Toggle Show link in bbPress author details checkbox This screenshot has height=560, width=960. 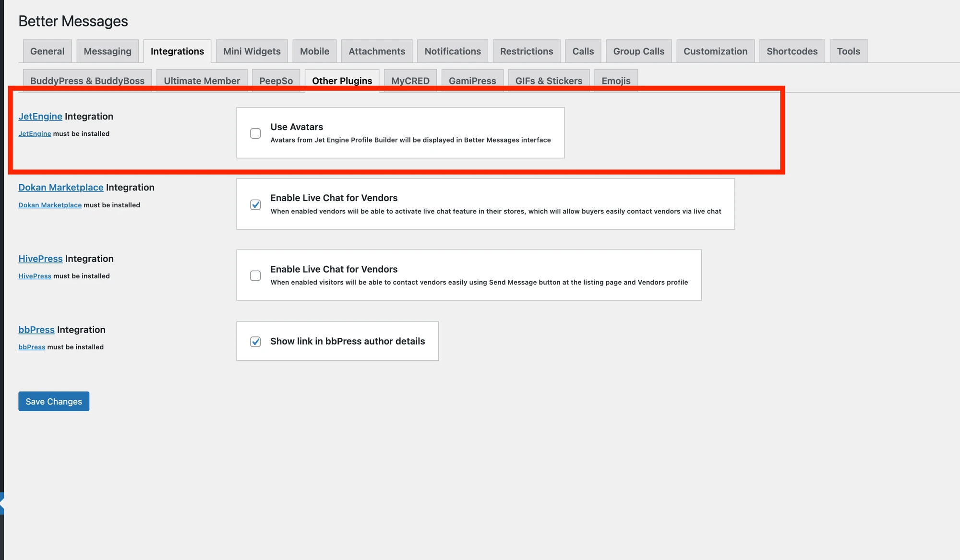(255, 342)
